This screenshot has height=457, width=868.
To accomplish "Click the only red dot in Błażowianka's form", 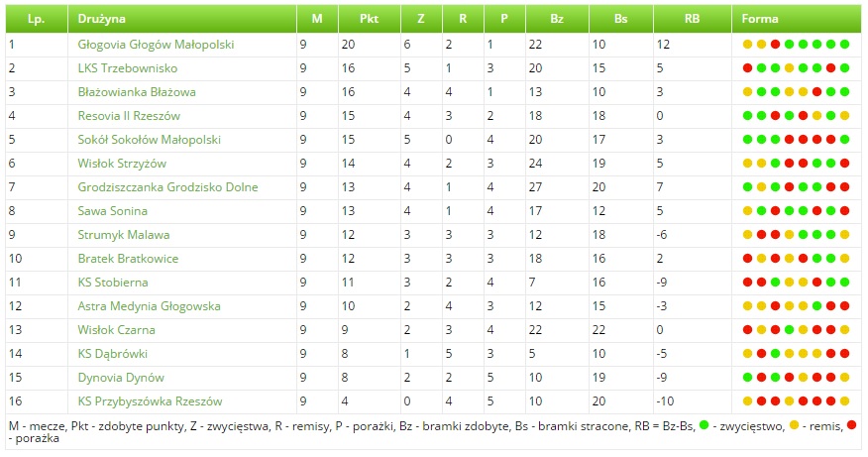I will tap(817, 92).
